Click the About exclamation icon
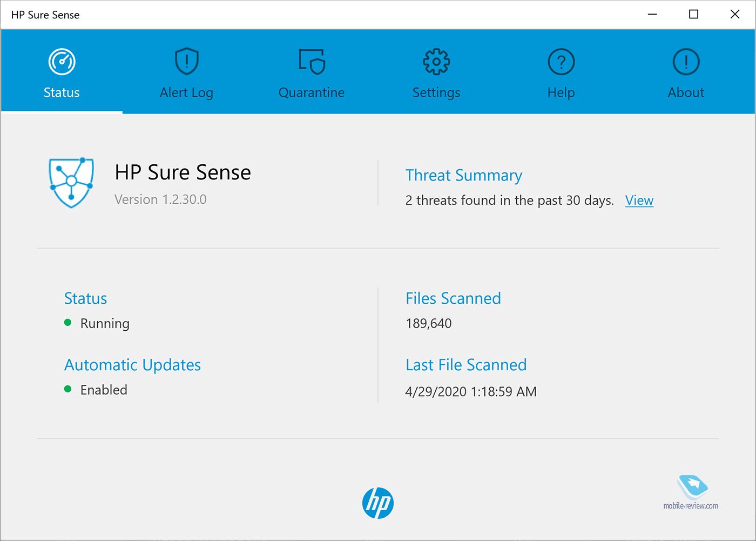 click(x=686, y=62)
